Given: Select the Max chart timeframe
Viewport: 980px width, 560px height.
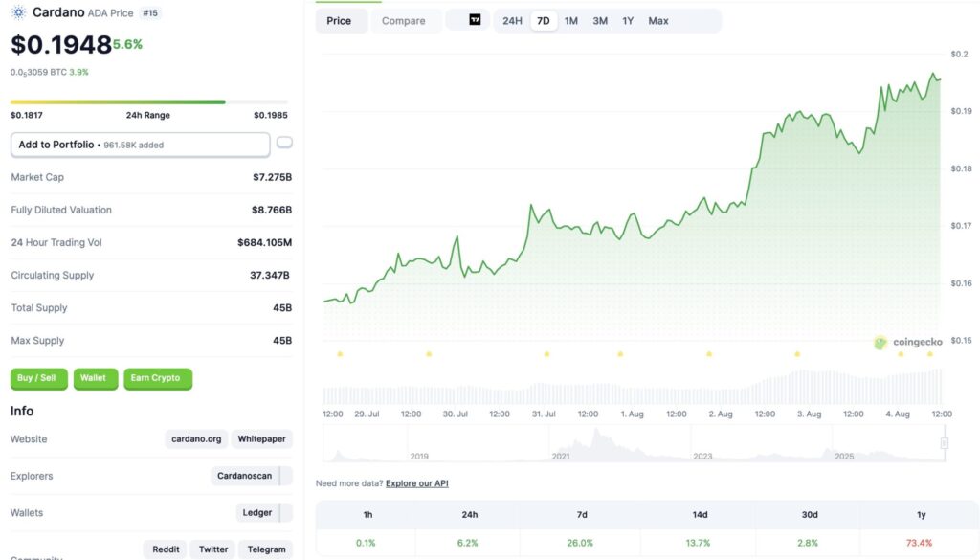Looking at the screenshot, I should point(658,21).
